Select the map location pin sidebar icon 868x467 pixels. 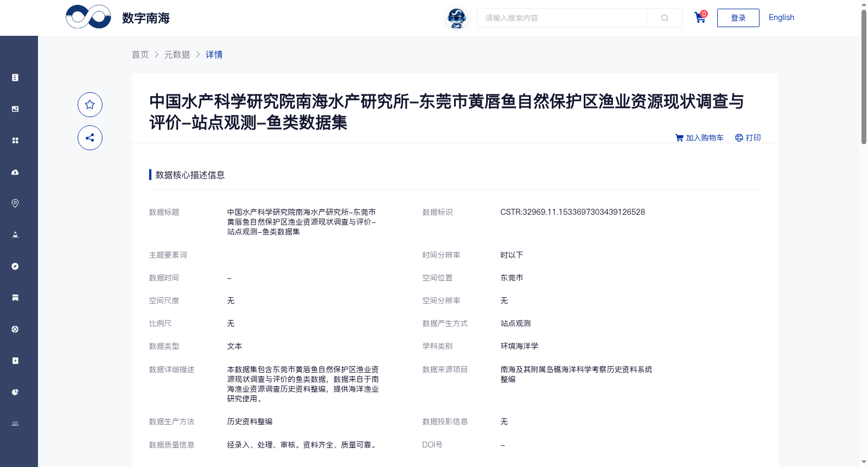click(15, 203)
